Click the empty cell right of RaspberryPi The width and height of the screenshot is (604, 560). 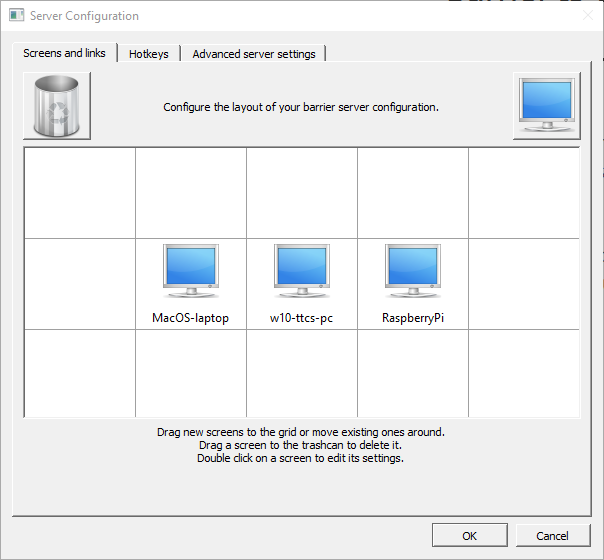(523, 283)
